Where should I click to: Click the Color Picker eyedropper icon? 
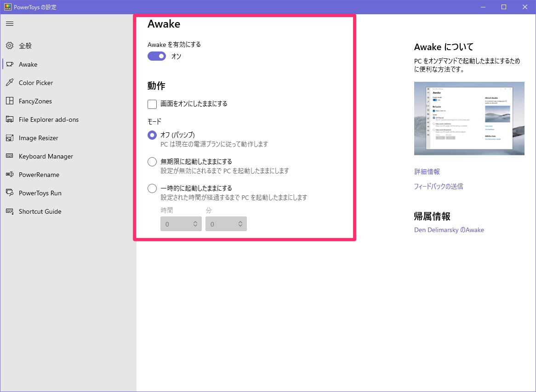click(x=10, y=82)
